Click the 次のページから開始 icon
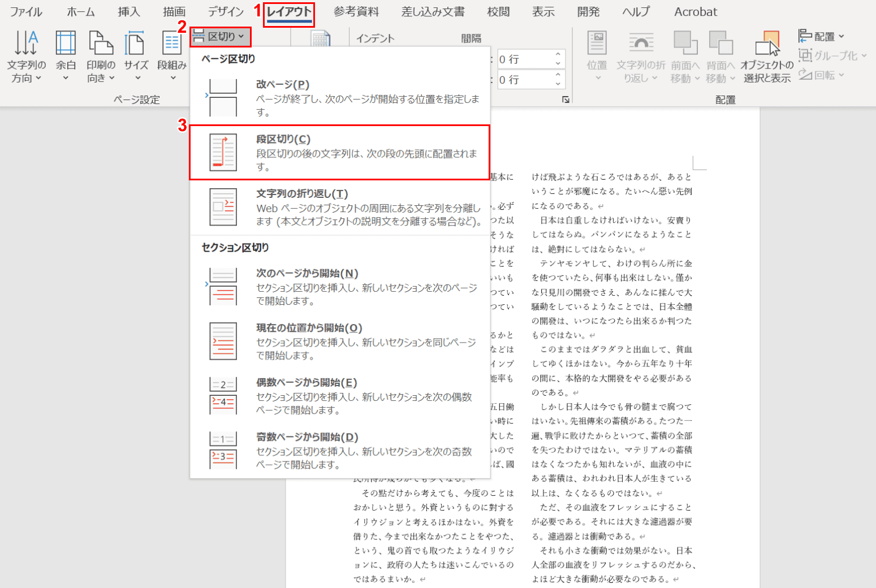 pyautogui.click(x=223, y=287)
